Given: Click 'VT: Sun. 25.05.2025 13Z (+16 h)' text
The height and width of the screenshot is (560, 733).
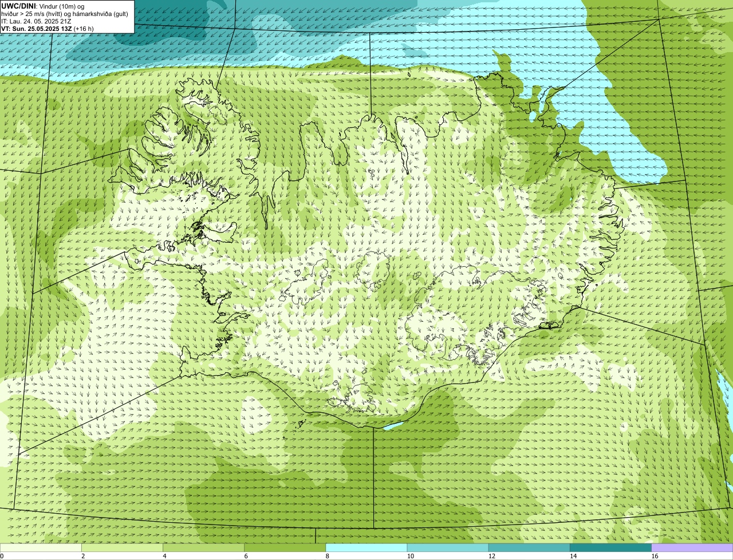Looking at the screenshot, I should pyautogui.click(x=48, y=28).
